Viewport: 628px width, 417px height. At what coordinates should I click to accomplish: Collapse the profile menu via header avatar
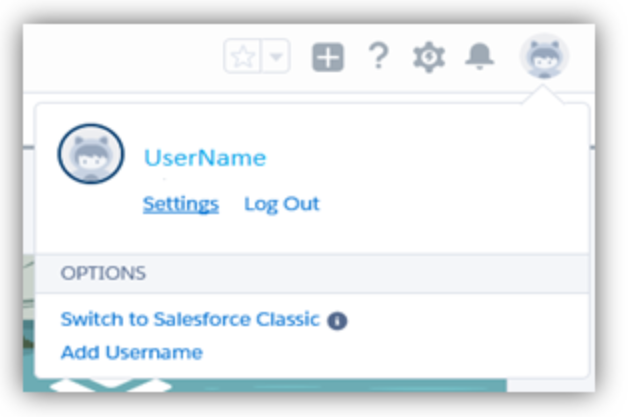coord(544,56)
